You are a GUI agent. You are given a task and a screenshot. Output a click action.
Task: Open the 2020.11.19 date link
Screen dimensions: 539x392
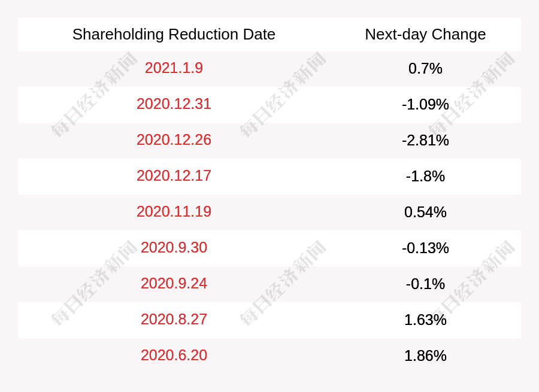[174, 212]
